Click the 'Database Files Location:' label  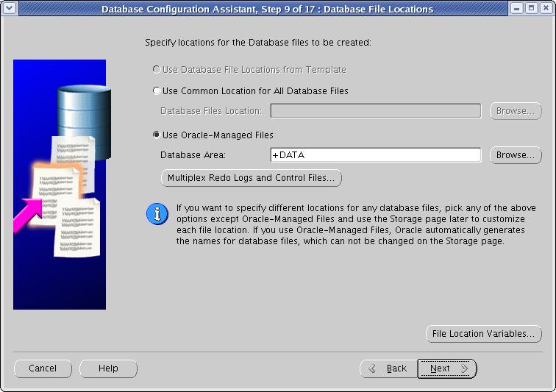211,111
